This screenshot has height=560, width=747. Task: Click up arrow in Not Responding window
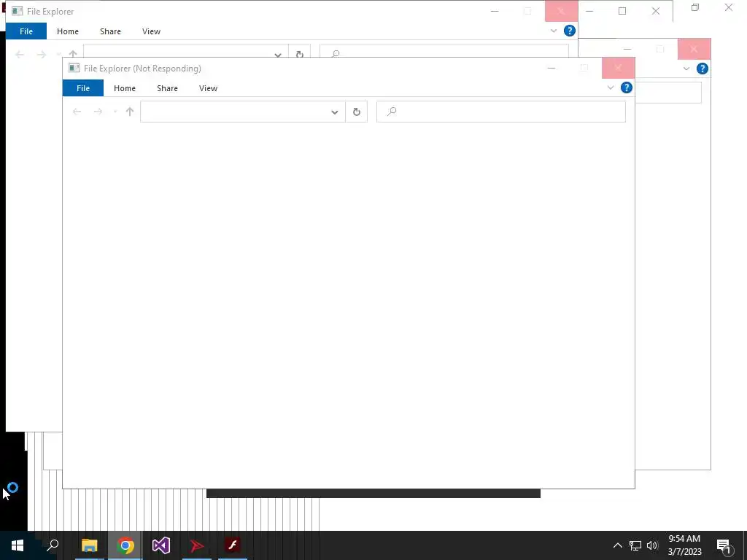pyautogui.click(x=130, y=112)
